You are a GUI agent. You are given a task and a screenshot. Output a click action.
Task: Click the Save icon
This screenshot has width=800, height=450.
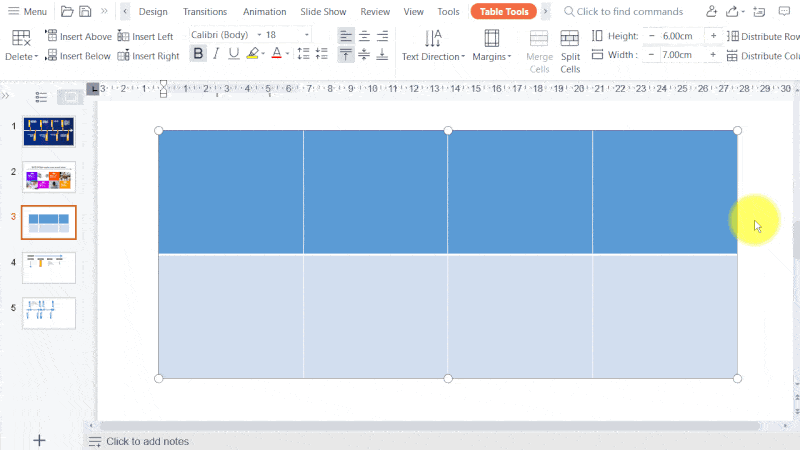point(85,11)
